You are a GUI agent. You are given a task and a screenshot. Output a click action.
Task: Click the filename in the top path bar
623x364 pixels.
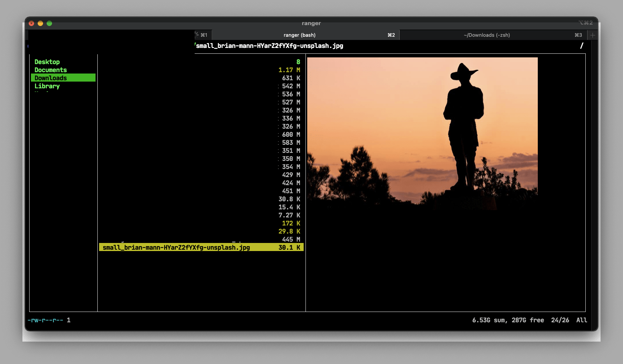coord(270,46)
